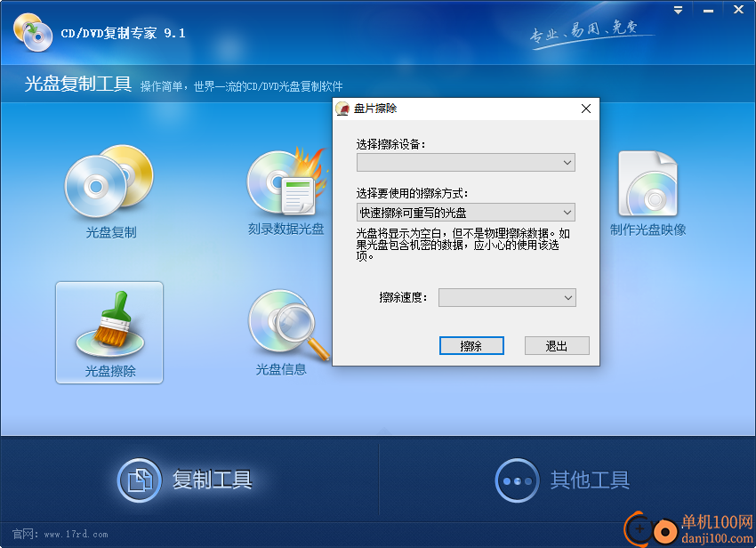Click the 制作光盘映像 label text
This screenshot has width=756, height=548.
pyautogui.click(x=648, y=230)
